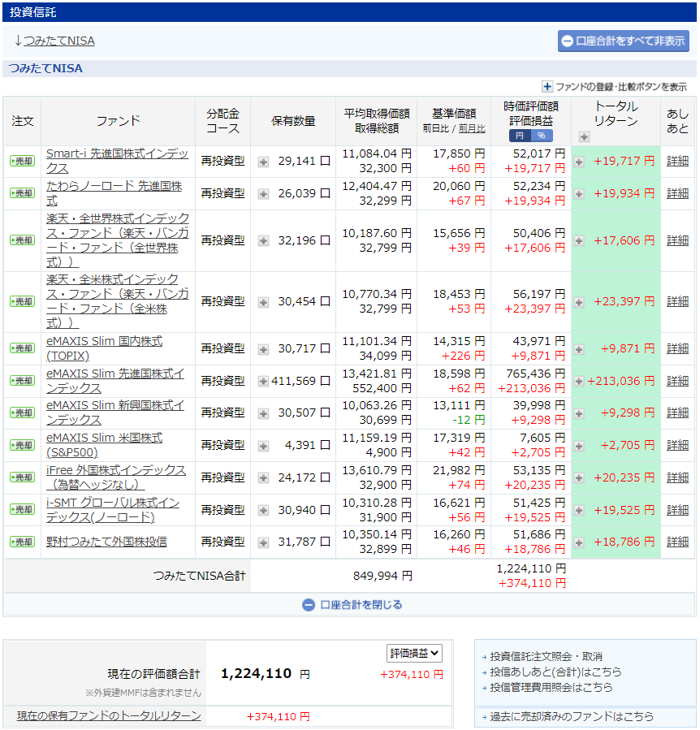Open 詳細 link for eMAXIS Slim 新興国株式 row
This screenshot has width=700, height=730.
[x=677, y=413]
